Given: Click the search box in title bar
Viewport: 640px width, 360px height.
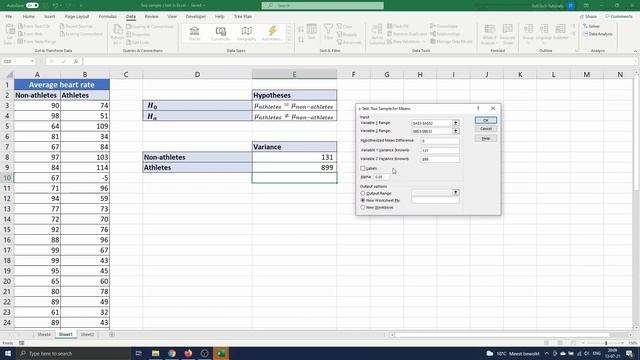Looking at the screenshot, I should (322, 5).
